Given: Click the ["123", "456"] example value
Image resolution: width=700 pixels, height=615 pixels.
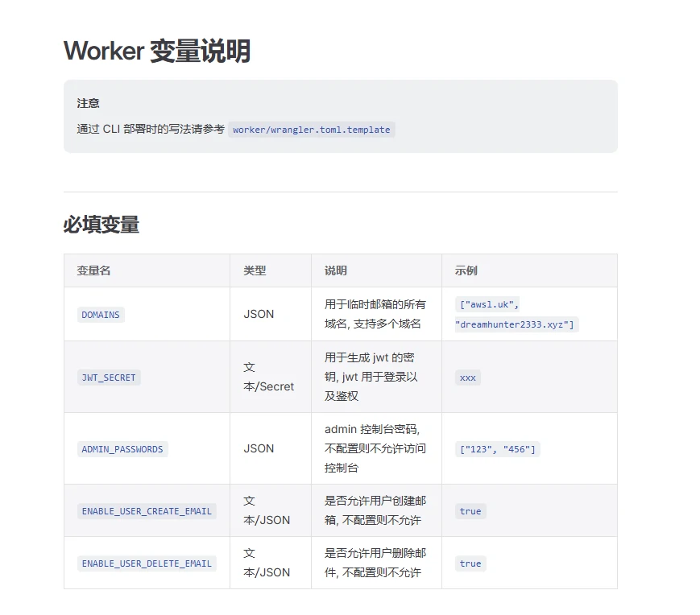Looking at the screenshot, I should pyautogui.click(x=497, y=449).
